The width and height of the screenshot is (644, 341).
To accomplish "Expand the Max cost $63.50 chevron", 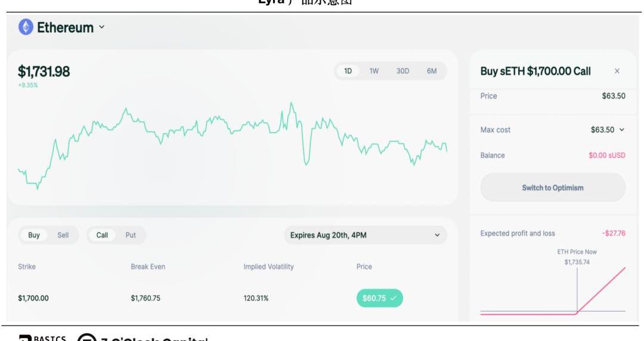I will tap(622, 130).
